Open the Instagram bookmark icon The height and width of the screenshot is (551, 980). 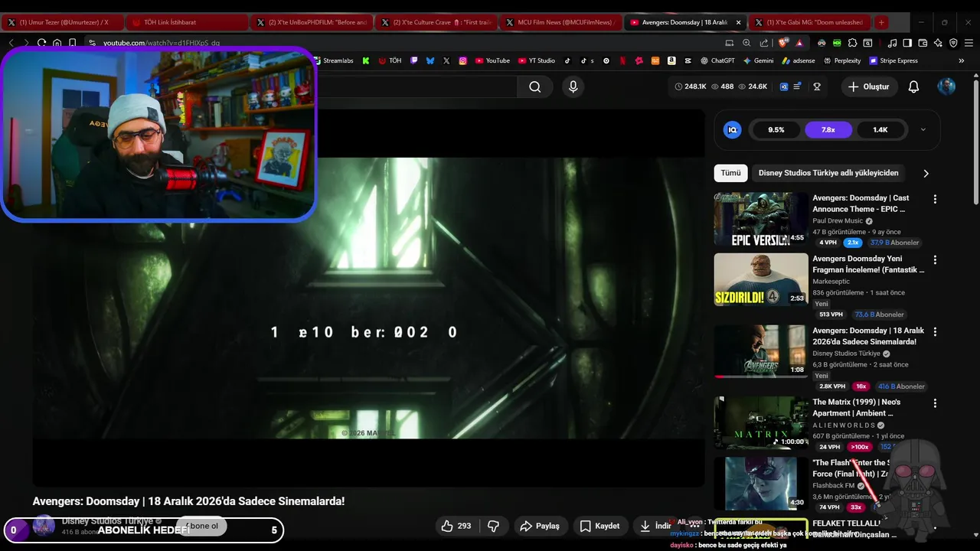[463, 60]
